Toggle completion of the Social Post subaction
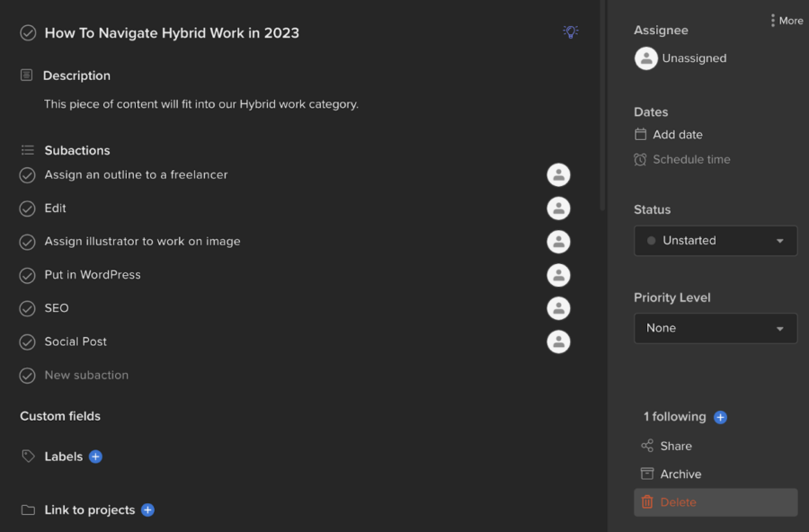809x532 pixels. (x=26, y=341)
